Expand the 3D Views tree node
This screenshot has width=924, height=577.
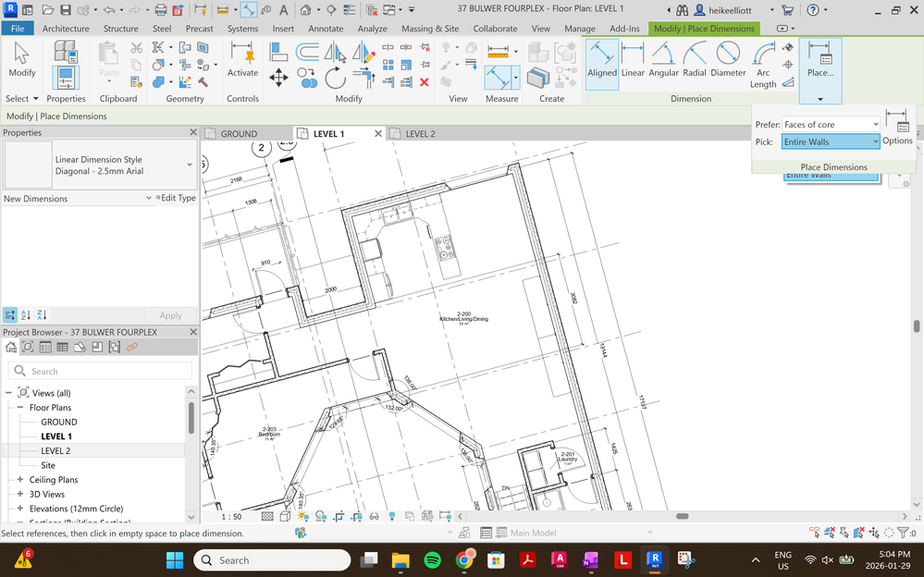click(x=20, y=494)
